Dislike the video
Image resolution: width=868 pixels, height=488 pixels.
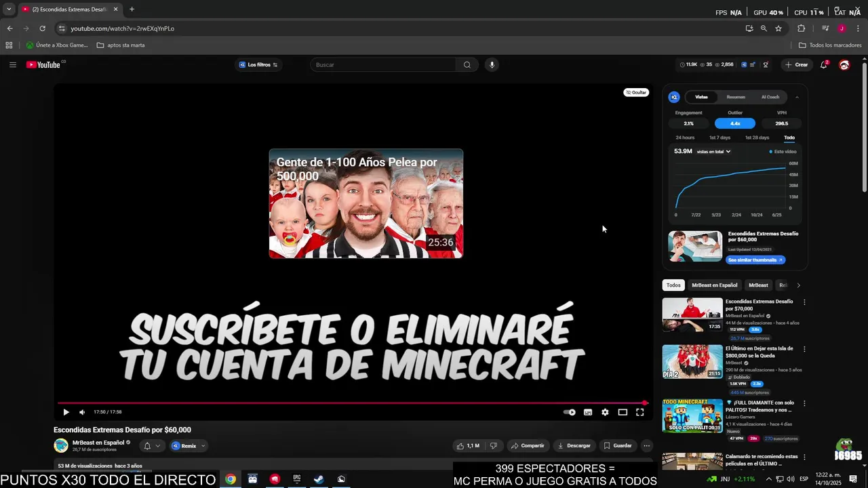(493, 446)
